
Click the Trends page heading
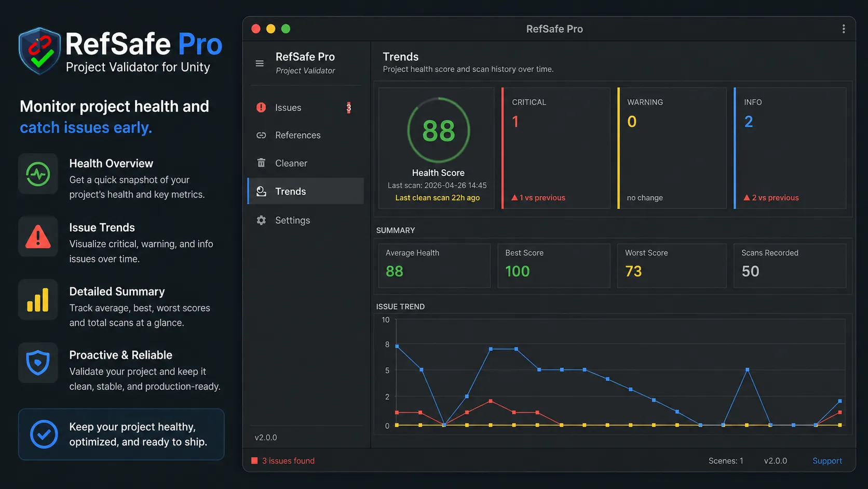click(x=401, y=57)
